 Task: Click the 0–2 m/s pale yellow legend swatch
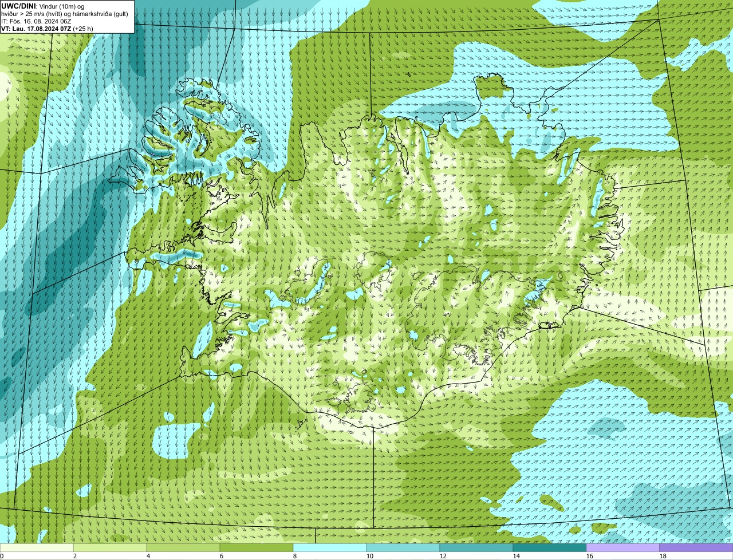37,548
